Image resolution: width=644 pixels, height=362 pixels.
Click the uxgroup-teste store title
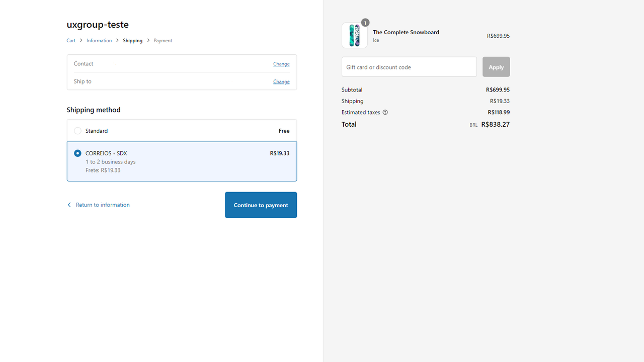(98, 24)
